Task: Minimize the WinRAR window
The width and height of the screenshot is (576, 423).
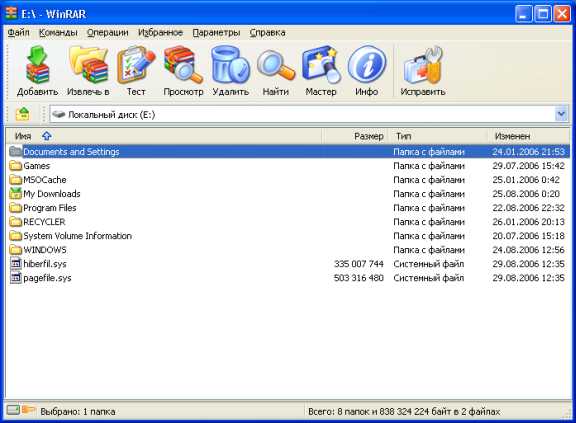Action: [x=523, y=14]
